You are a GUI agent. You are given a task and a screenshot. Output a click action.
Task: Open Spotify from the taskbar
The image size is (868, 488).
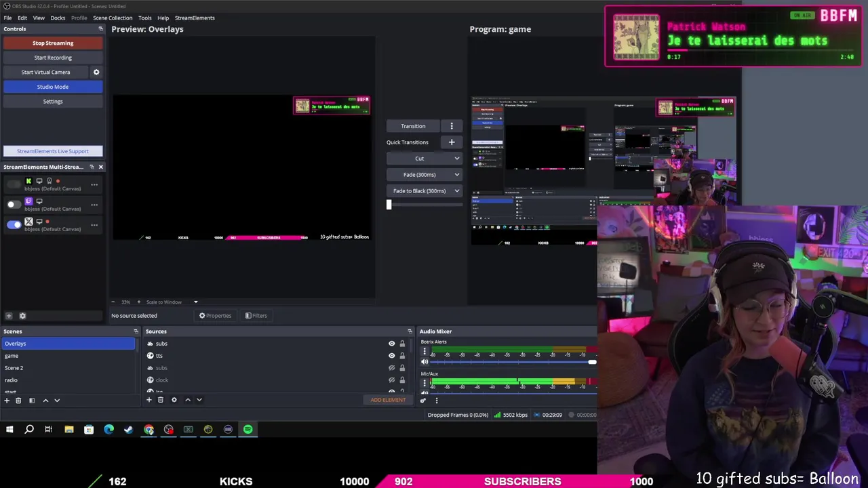pos(248,429)
